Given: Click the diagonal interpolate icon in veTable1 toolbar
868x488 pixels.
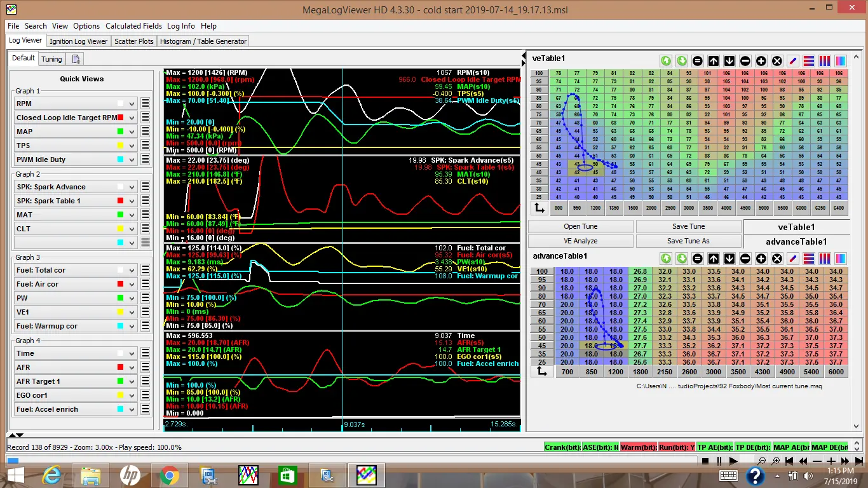Looking at the screenshot, I should [x=793, y=61].
